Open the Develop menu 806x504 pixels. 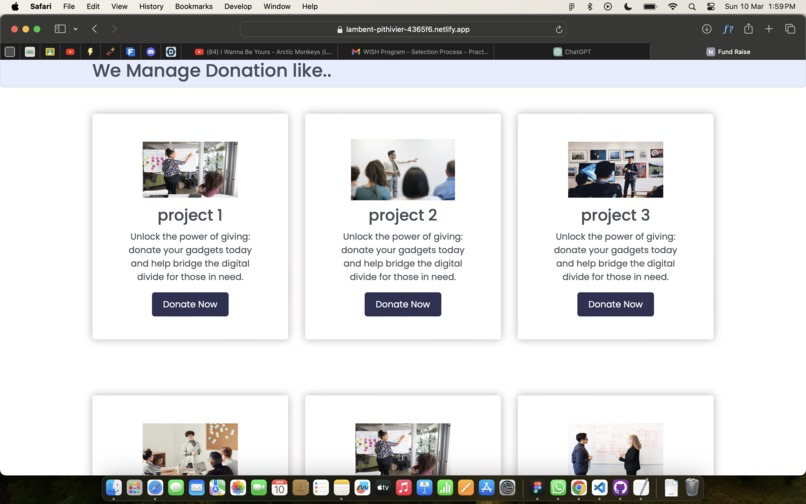238,6
